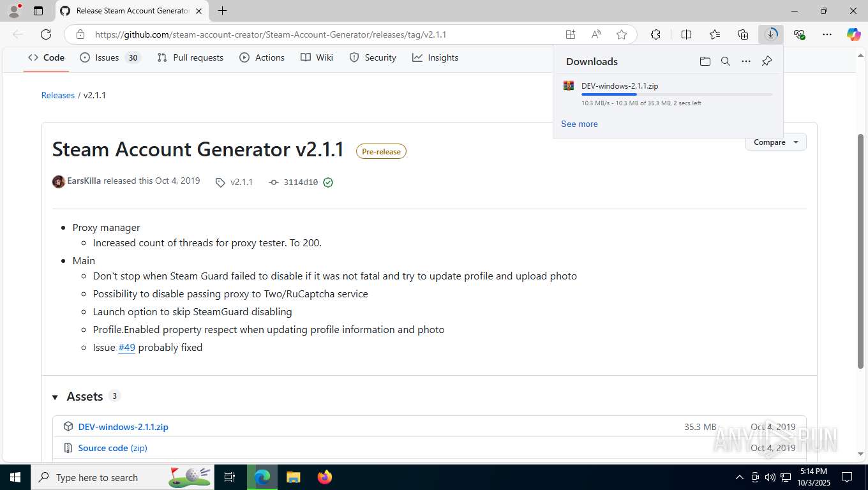
Task: Open the tab actions menu icon
Action: coord(38,11)
